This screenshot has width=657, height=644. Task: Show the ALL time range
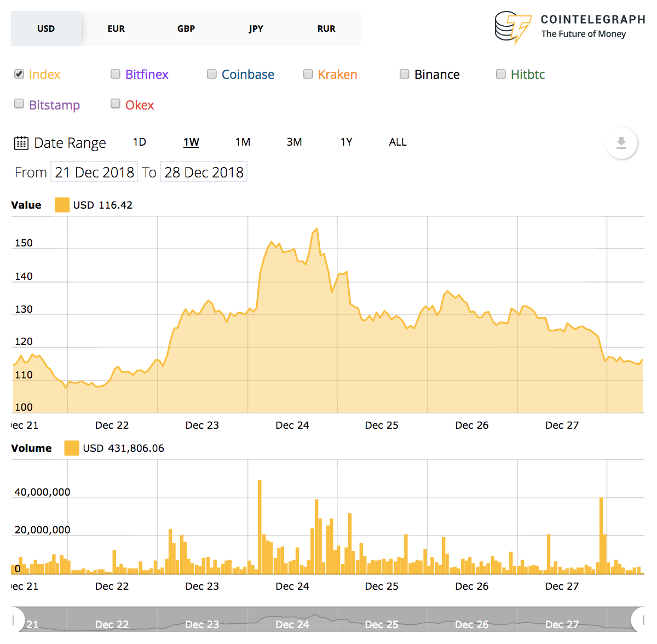pyautogui.click(x=397, y=142)
